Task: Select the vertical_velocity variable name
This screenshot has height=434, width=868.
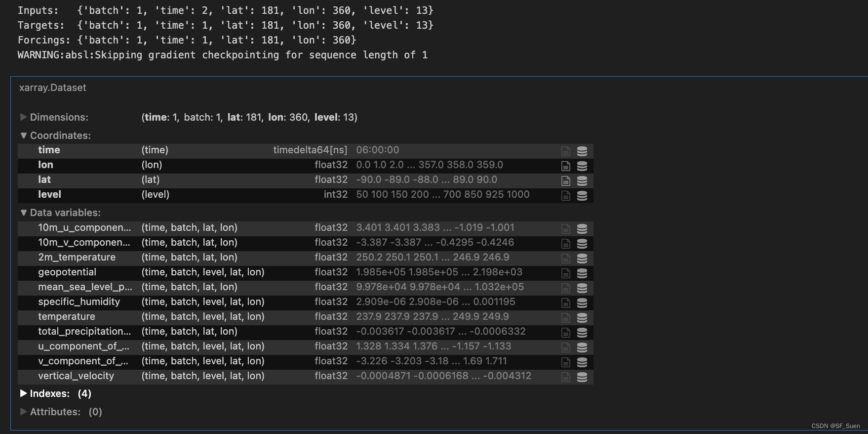Action: pos(76,376)
